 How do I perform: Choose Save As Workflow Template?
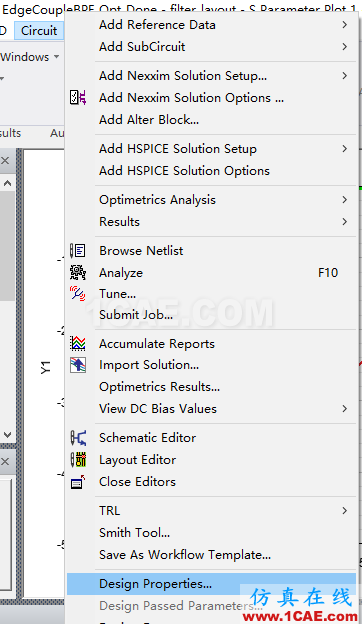185,555
